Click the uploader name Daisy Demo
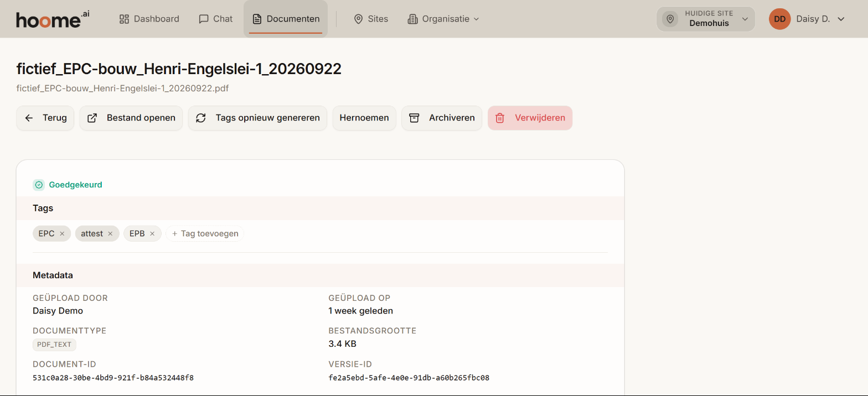The height and width of the screenshot is (396, 868). click(x=58, y=311)
